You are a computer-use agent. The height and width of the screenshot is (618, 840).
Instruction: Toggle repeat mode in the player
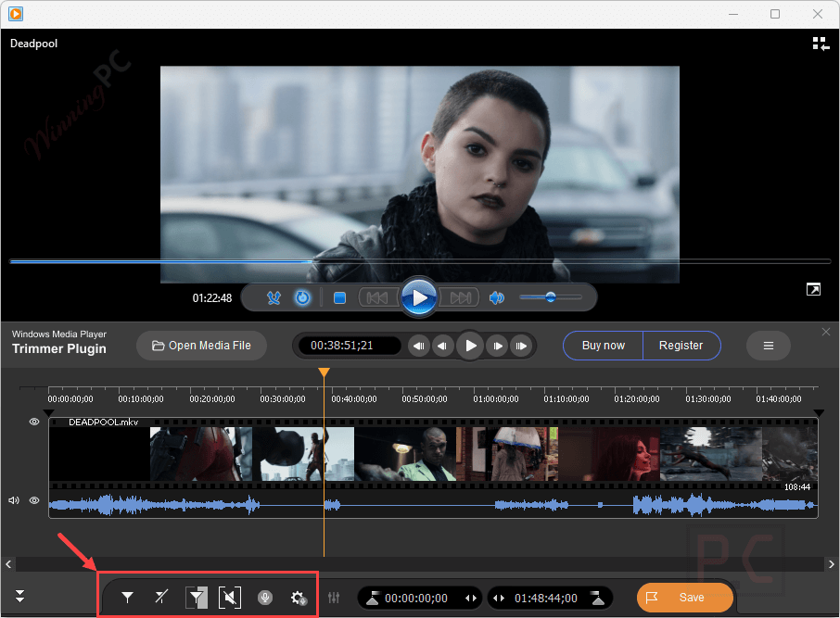(302, 297)
